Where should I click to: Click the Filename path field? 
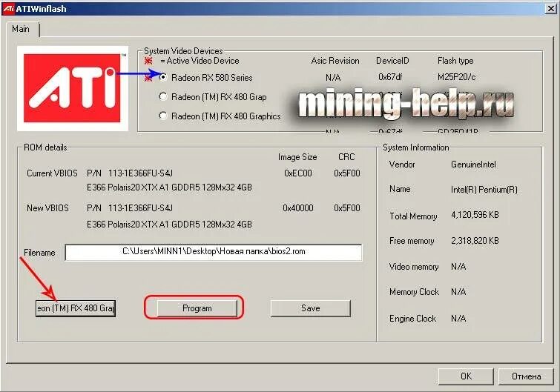(x=214, y=252)
